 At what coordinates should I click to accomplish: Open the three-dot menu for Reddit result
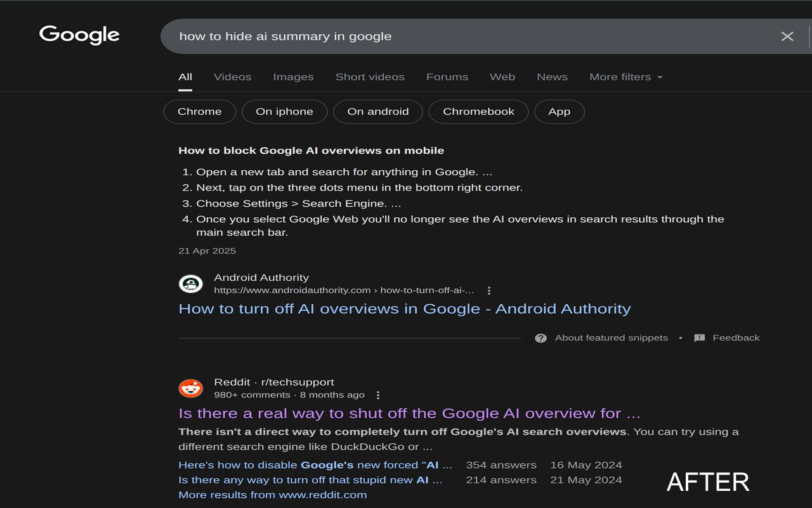point(378,395)
